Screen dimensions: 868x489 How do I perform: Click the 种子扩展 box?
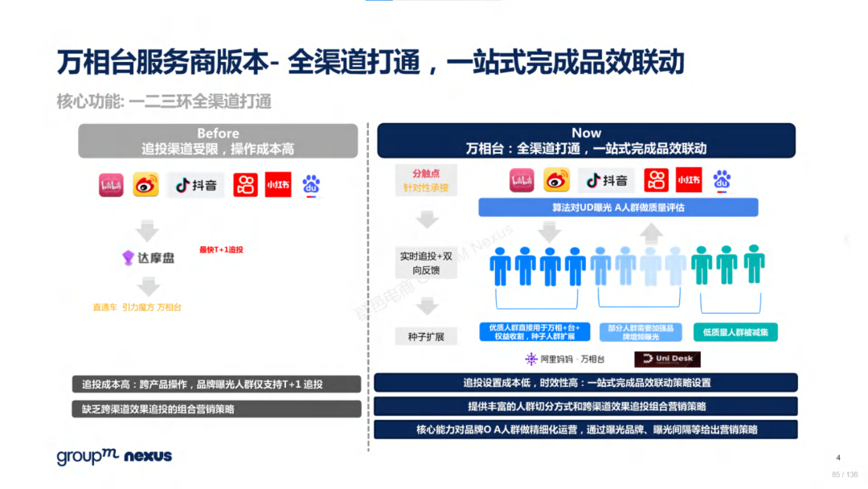pos(426,337)
